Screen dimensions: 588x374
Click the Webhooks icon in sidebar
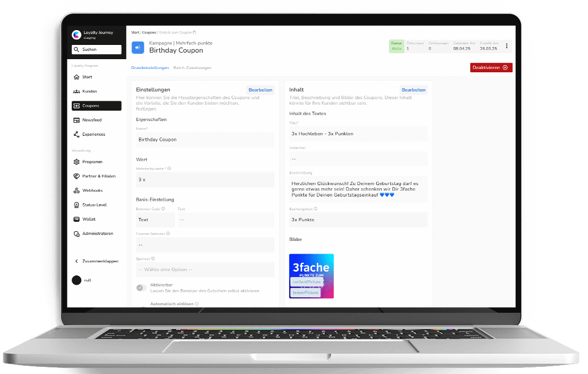77,191
